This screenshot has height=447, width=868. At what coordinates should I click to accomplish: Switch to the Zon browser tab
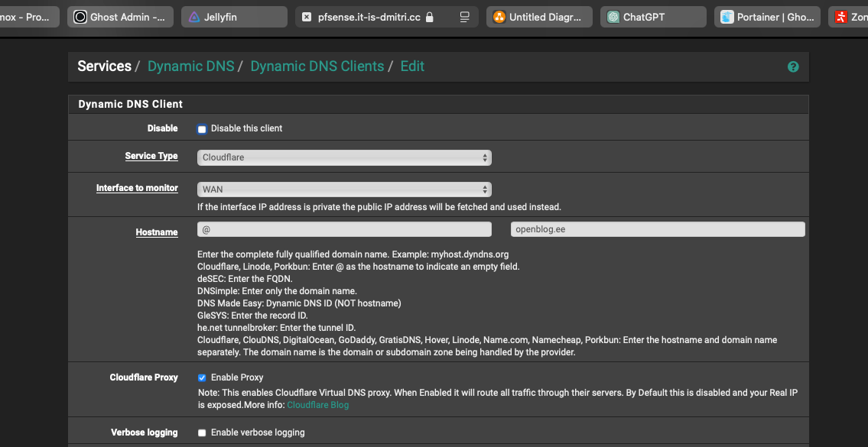click(850, 17)
